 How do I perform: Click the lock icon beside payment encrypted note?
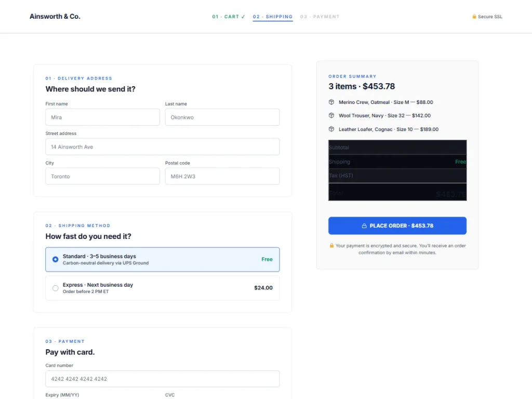pyautogui.click(x=331, y=245)
